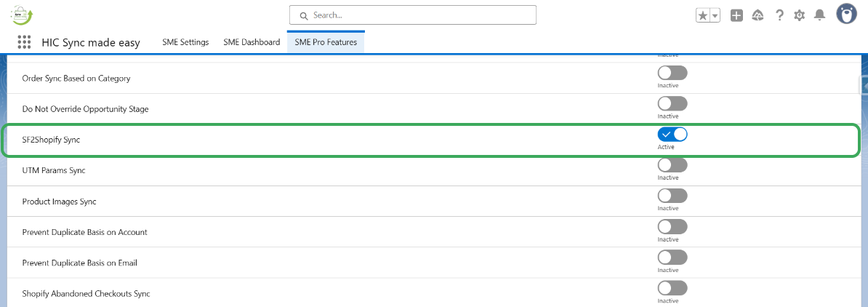
Task: Open the notifications bell
Action: 819,15
